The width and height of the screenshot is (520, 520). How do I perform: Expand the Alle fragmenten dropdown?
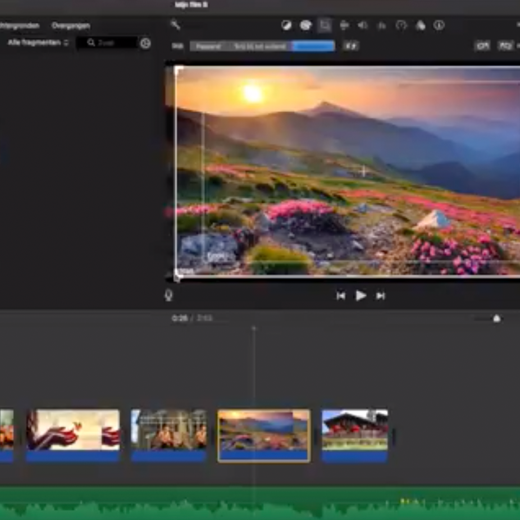pos(38,43)
